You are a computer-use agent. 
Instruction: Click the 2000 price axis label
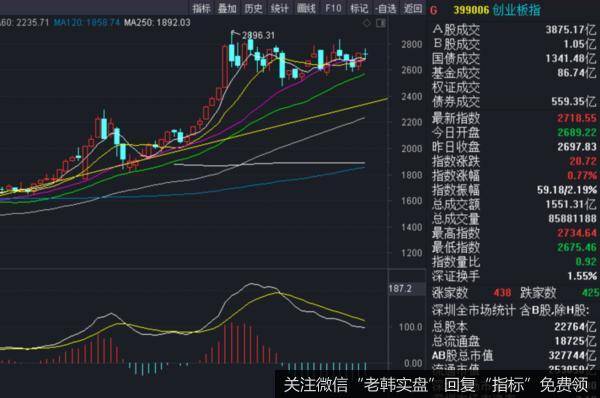412,149
